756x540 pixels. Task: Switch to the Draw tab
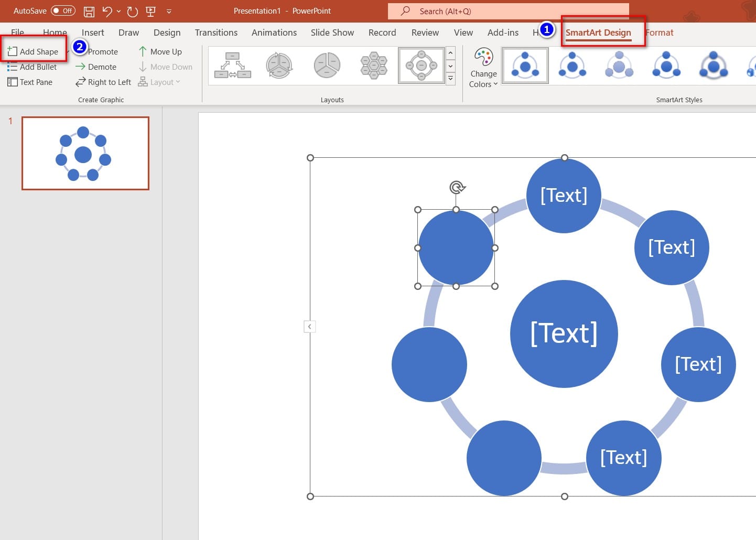128,33
